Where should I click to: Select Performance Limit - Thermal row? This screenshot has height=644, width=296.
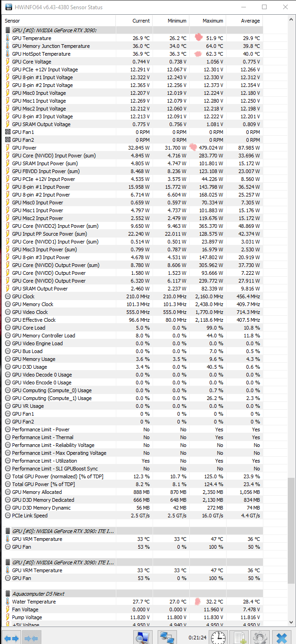pyautogui.click(x=43, y=437)
